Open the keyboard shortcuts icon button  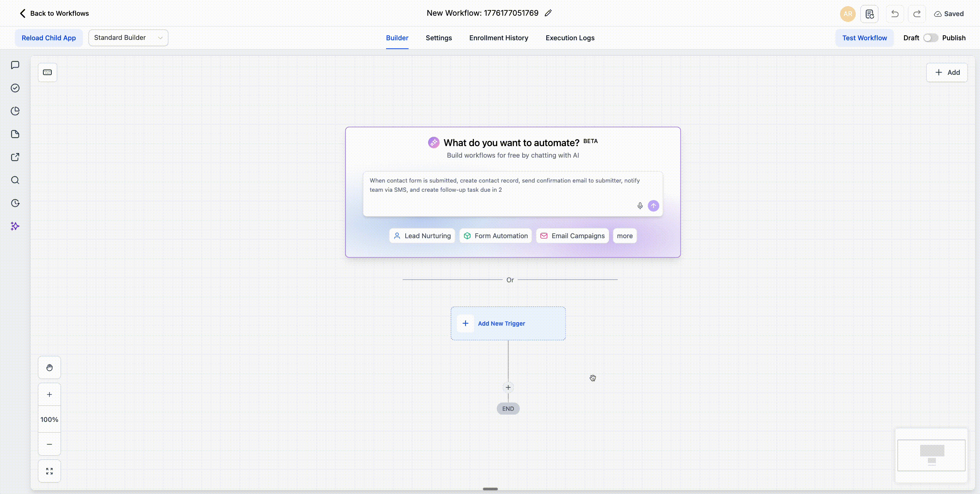[48, 72]
